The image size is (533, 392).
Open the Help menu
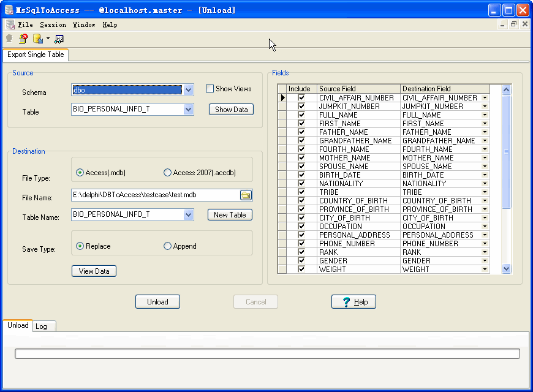coord(110,25)
